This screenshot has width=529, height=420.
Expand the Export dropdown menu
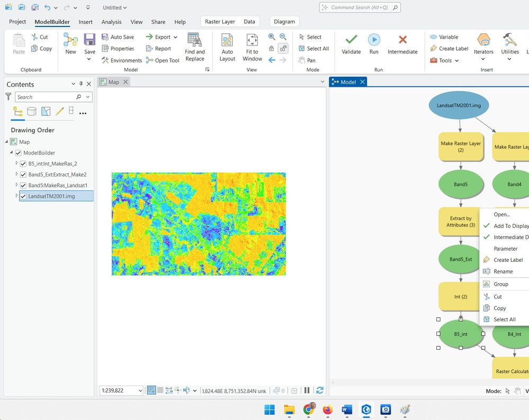tap(175, 37)
